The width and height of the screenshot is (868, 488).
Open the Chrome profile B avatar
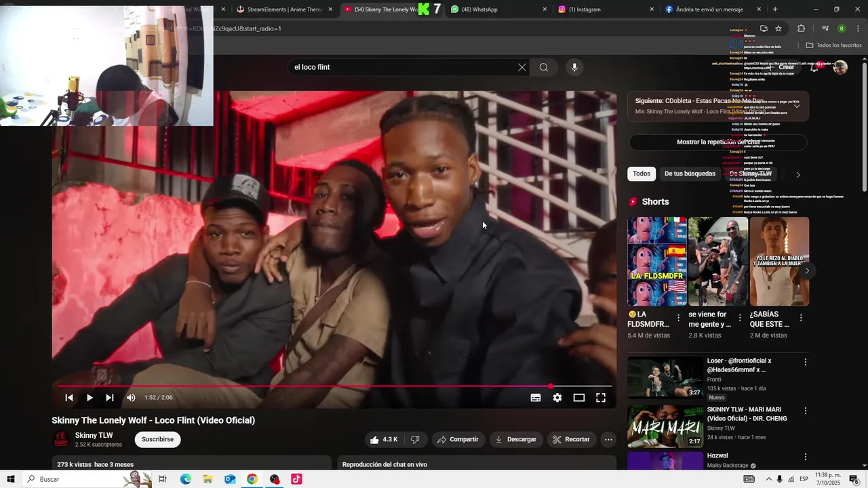(x=842, y=28)
